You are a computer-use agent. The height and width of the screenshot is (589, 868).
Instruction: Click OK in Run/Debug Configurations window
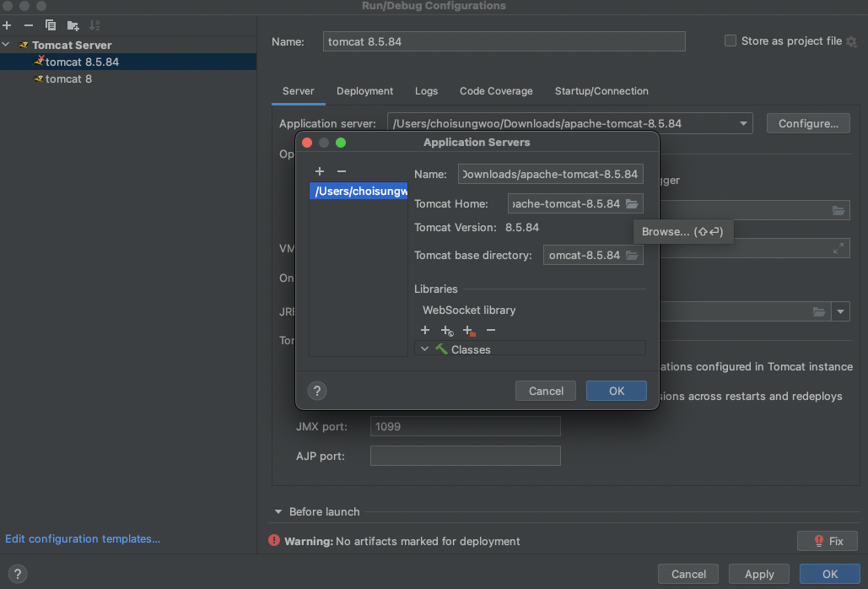pyautogui.click(x=830, y=574)
